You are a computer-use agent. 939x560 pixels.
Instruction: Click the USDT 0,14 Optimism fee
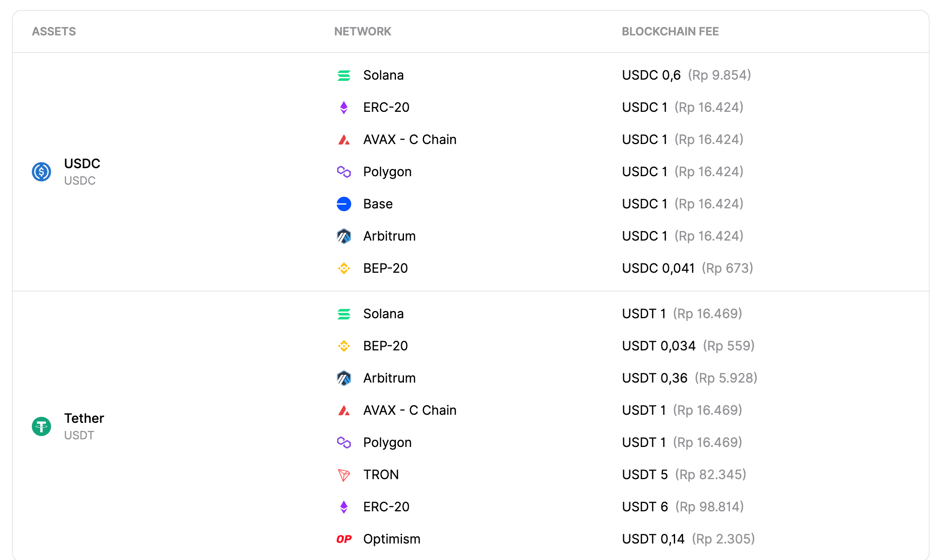click(653, 539)
